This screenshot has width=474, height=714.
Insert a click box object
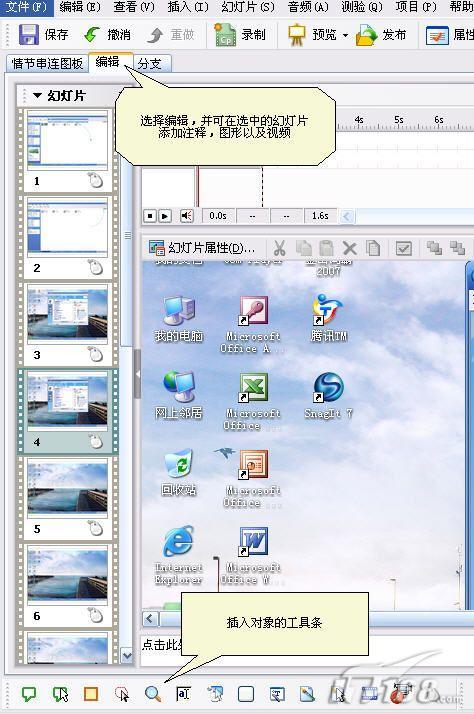122,694
